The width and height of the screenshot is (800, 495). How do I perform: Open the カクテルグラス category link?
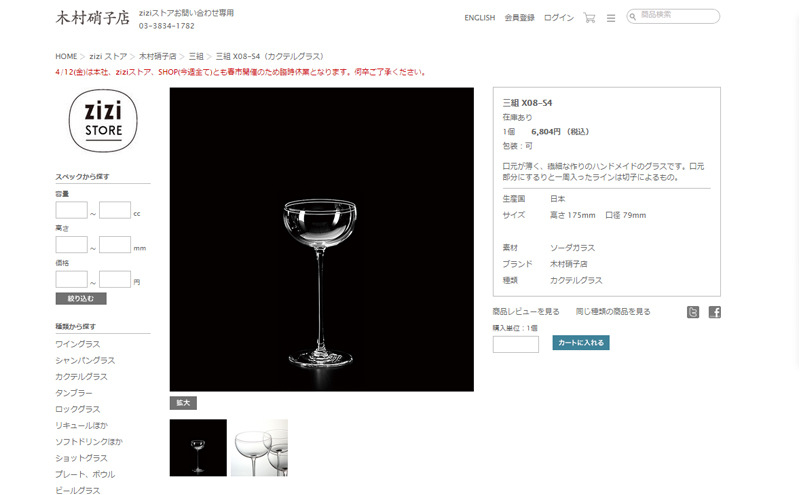(x=82, y=377)
